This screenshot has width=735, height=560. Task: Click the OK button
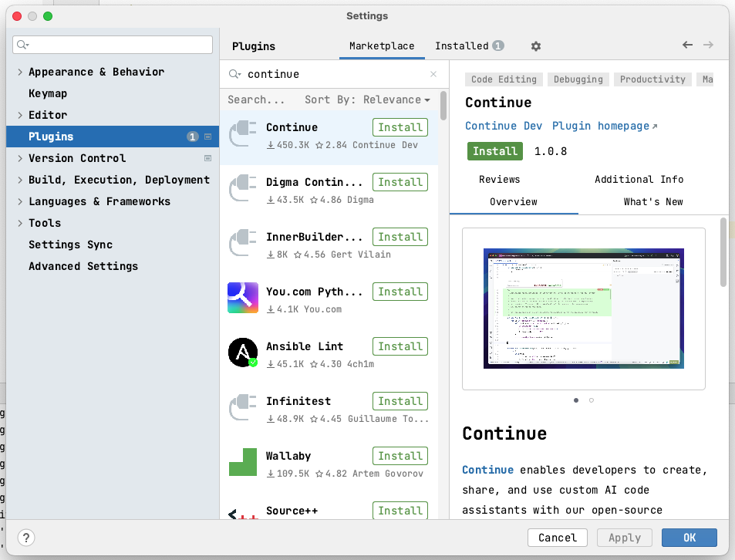pos(689,538)
